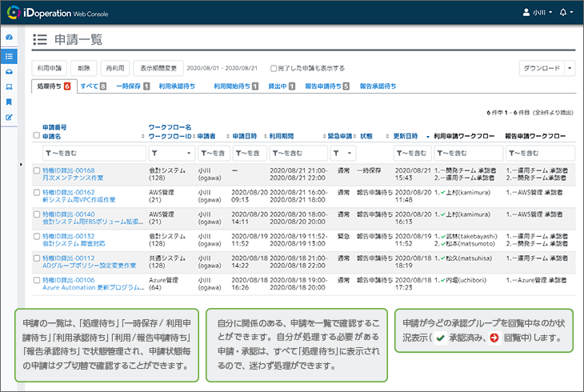Check the row for 特権ID貸出-00168
This screenshot has height=392, width=584.
click(36, 170)
